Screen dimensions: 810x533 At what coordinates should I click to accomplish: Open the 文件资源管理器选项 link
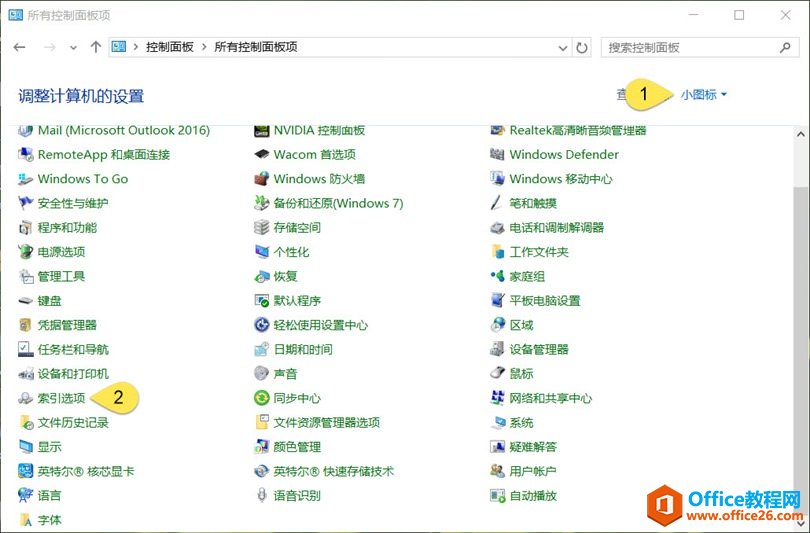[x=326, y=422]
